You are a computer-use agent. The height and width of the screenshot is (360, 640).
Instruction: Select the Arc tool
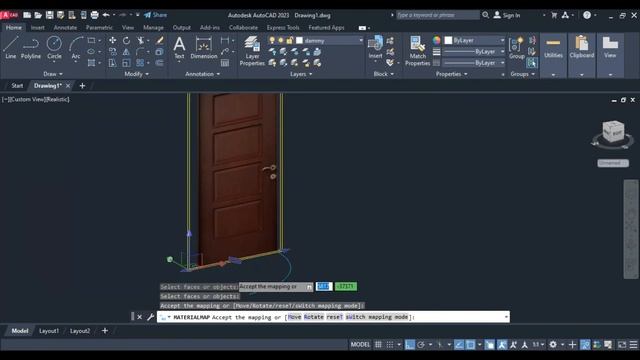pos(76,48)
